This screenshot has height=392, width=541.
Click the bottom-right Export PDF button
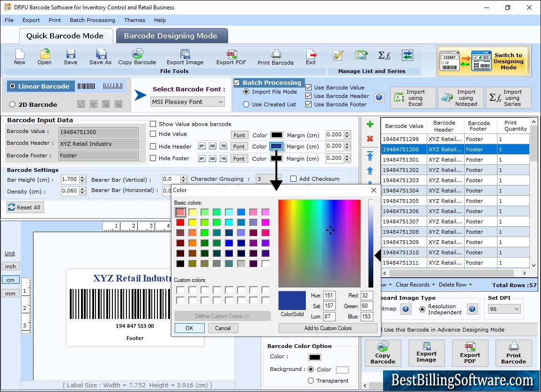click(x=470, y=353)
